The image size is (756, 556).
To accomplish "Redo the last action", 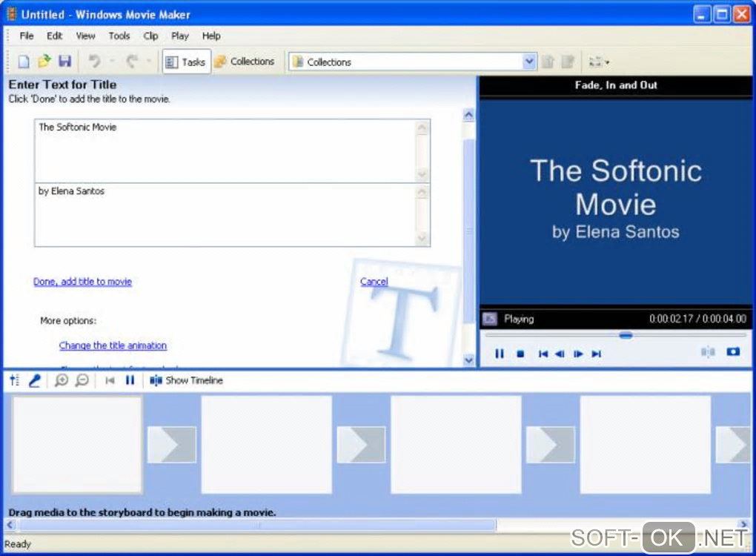I will click(x=132, y=62).
